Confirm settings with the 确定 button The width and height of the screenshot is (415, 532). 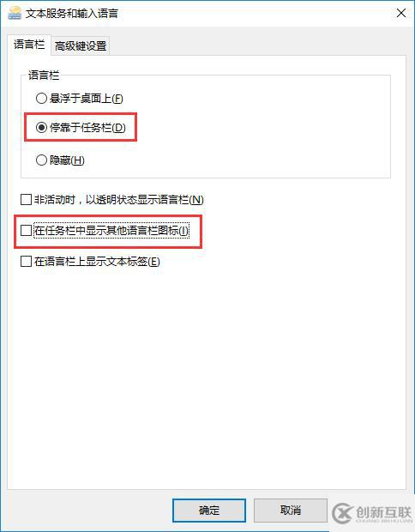(209, 511)
